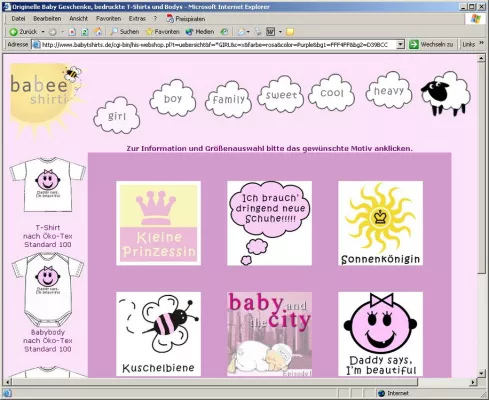This screenshot has height=400, width=489.
Task: Open the girl cloud category
Action: [117, 115]
